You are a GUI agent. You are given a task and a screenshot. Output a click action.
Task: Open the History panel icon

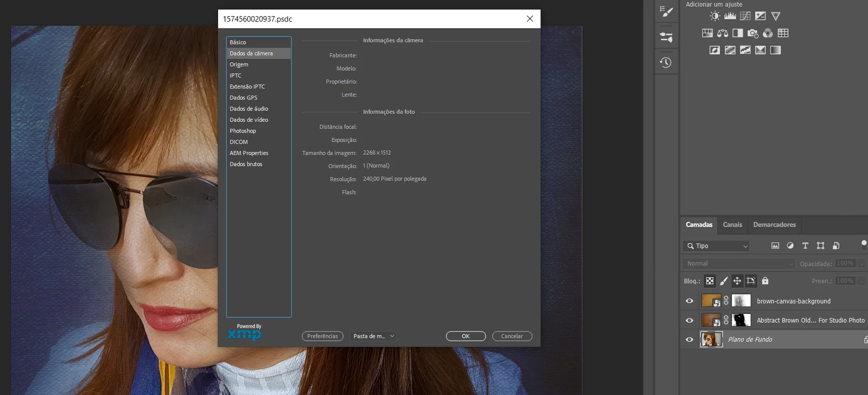point(666,62)
